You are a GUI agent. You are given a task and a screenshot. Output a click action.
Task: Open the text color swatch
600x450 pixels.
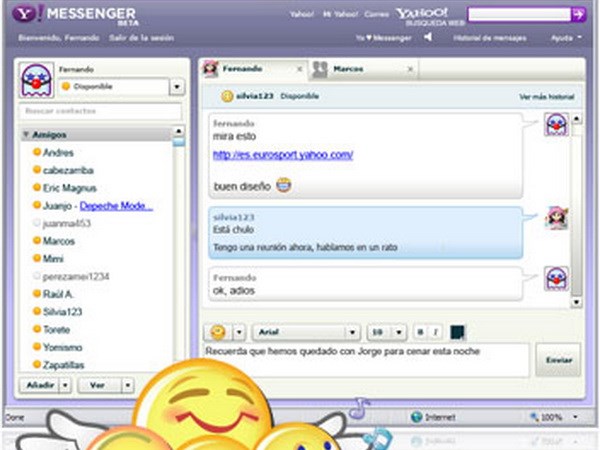click(458, 332)
